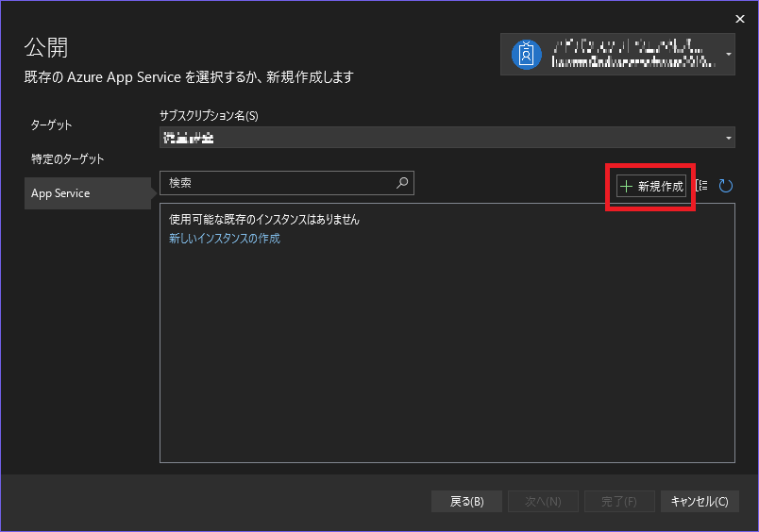Click the green plus icon
759x532 pixels.
pyautogui.click(x=626, y=186)
